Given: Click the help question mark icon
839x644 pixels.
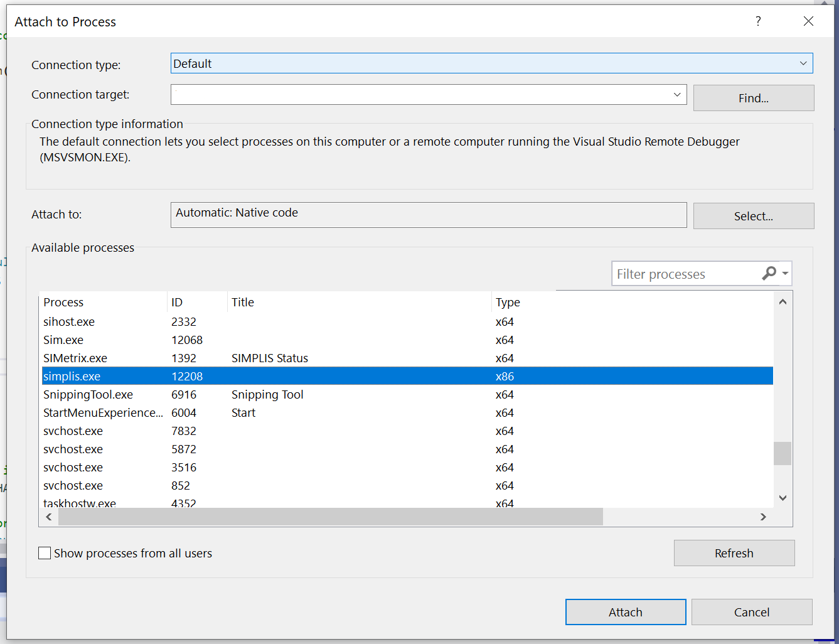Looking at the screenshot, I should pyautogui.click(x=758, y=21).
